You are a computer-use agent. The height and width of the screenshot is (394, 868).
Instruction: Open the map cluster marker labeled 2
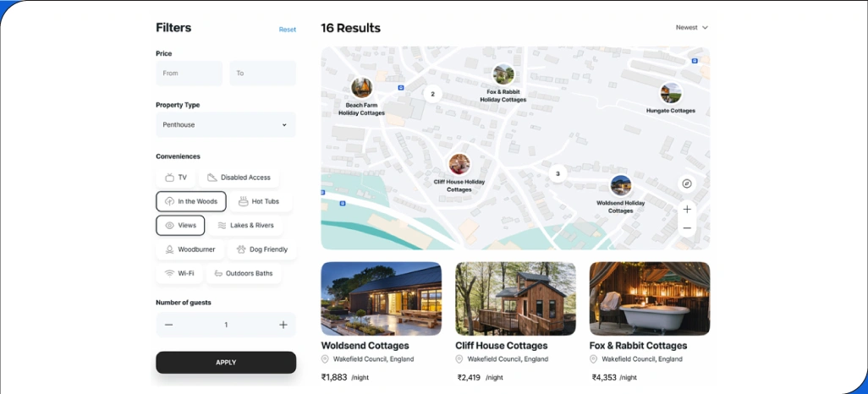(x=432, y=94)
